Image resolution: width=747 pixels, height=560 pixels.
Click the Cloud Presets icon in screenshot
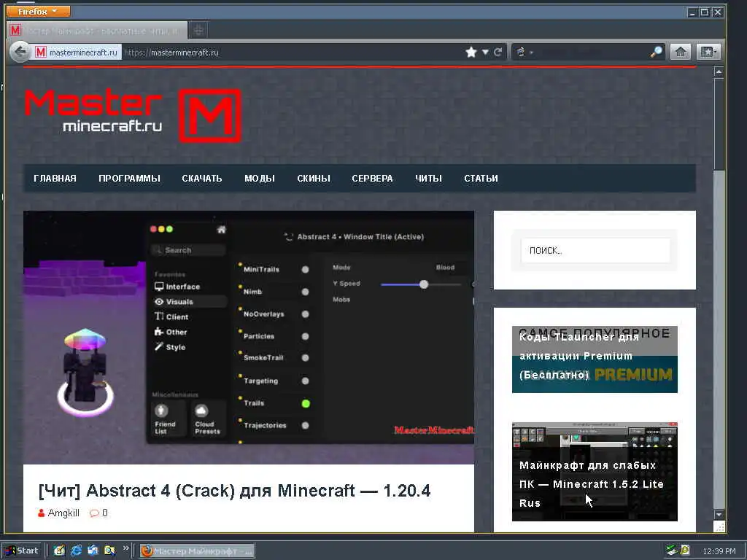tap(201, 410)
